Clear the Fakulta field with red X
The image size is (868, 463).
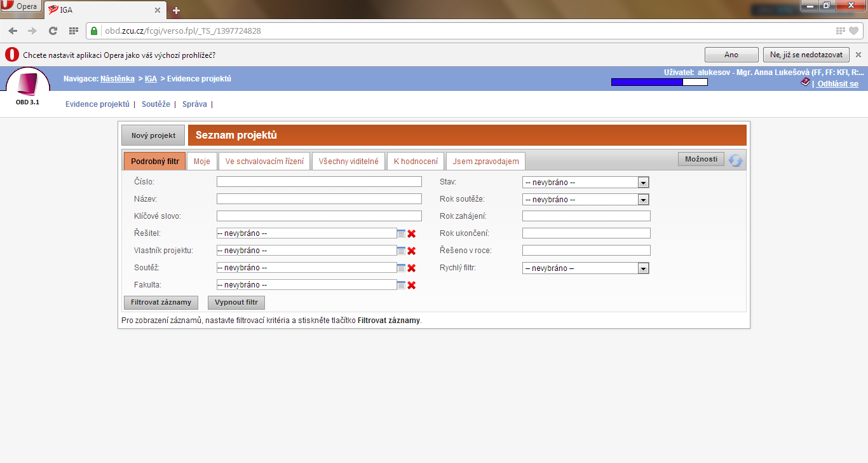411,286
